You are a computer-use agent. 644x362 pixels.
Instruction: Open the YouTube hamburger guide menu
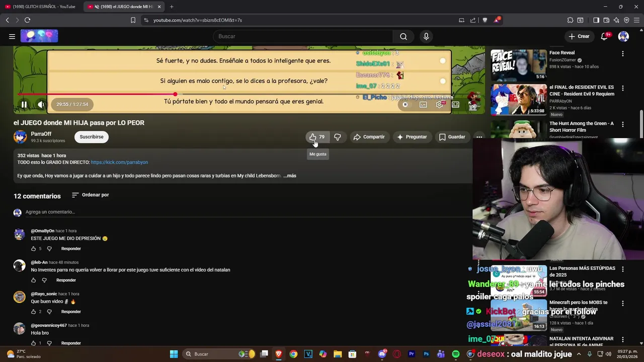(x=12, y=36)
